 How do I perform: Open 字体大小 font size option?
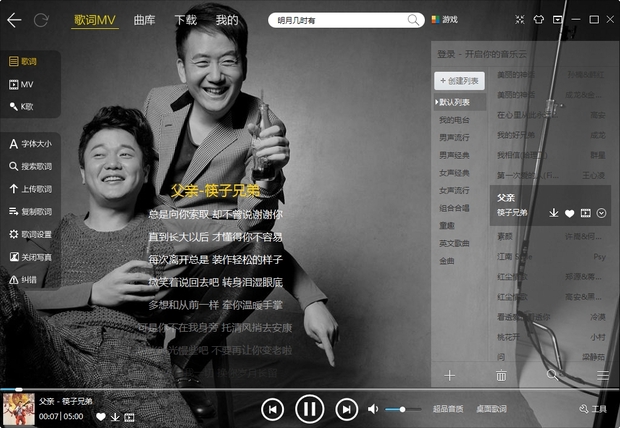pos(30,144)
